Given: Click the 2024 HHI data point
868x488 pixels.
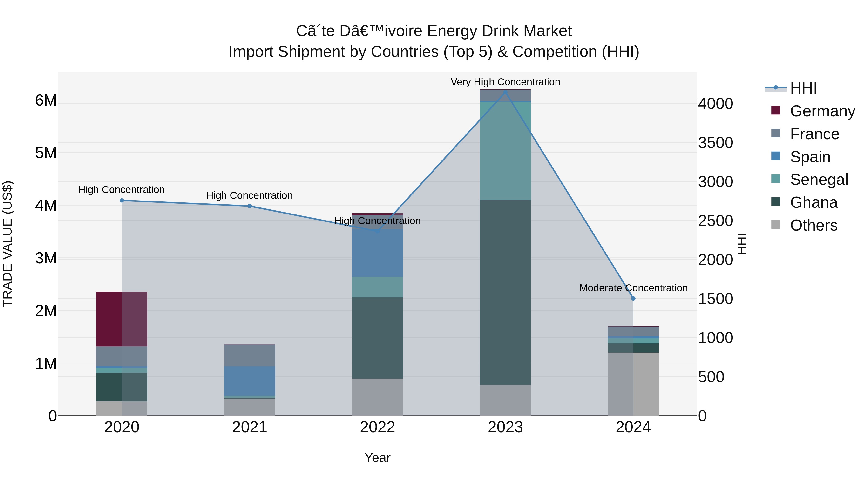Looking at the screenshot, I should click(x=633, y=298).
